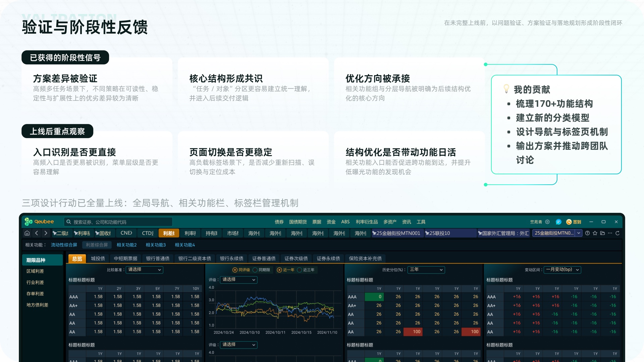Screen dimensions: 644x362
Task: Open the first 评级 请选择 dropdown
Action: 238,280
